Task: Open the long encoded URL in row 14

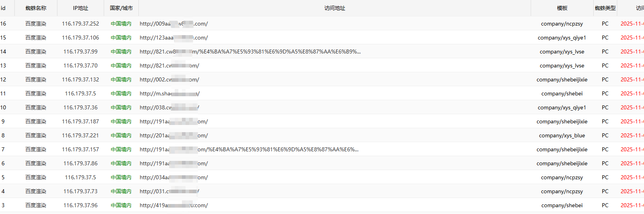Action: tap(250, 52)
